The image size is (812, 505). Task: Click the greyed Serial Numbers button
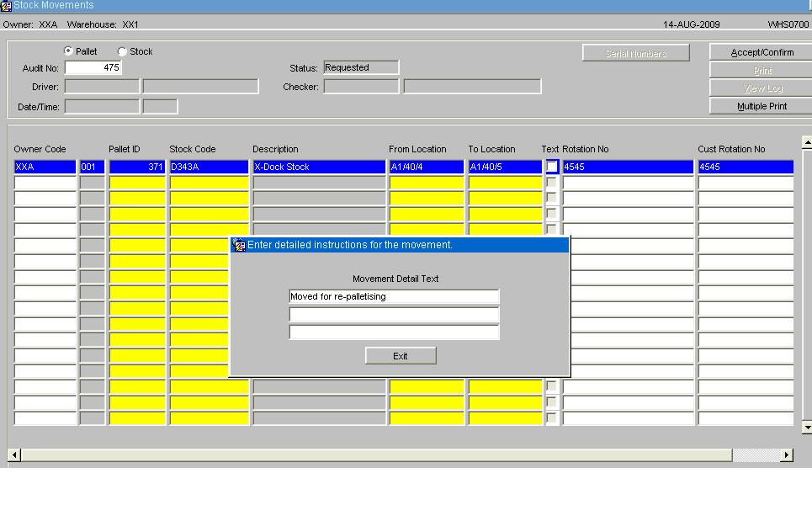point(636,53)
